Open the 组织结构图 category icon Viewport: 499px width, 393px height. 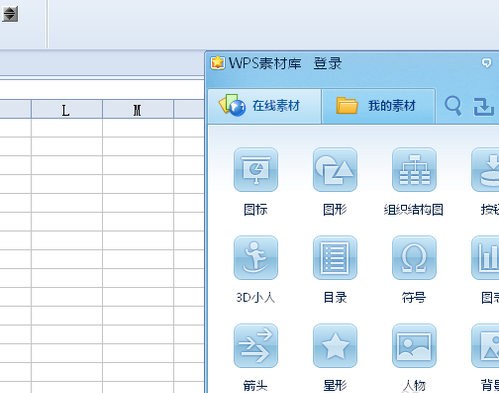(x=414, y=170)
